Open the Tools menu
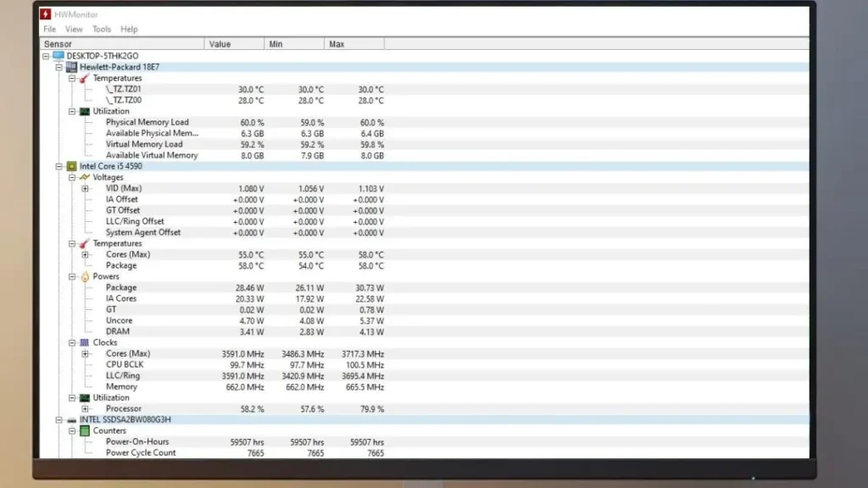The height and width of the screenshot is (488, 868). [x=102, y=28]
